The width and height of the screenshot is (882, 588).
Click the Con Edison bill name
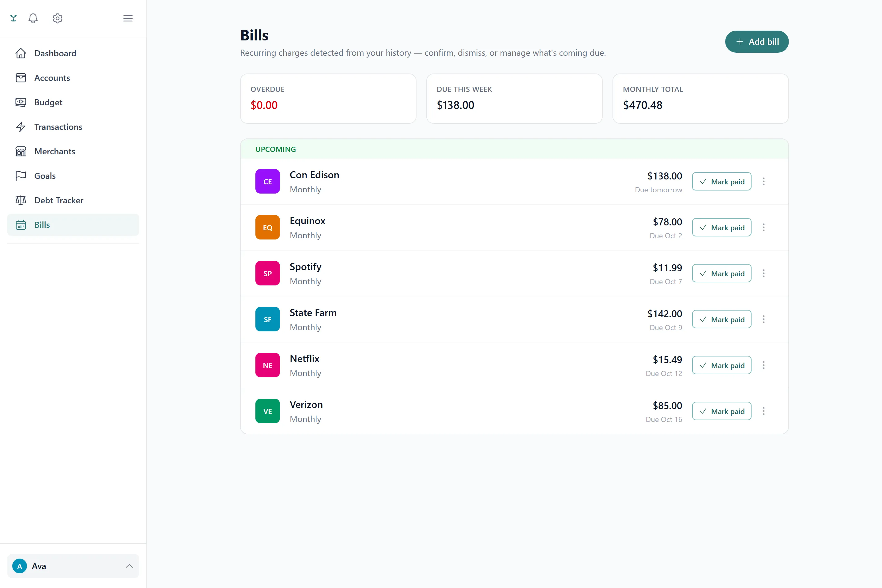click(x=314, y=175)
